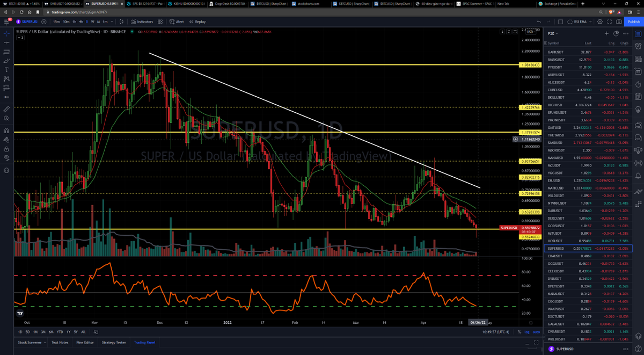Open the main hamburger menu

pos(6,21)
